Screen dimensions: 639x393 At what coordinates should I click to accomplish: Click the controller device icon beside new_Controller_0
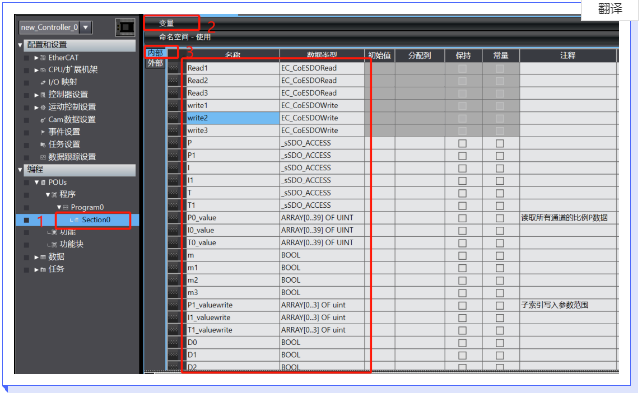coord(125,27)
